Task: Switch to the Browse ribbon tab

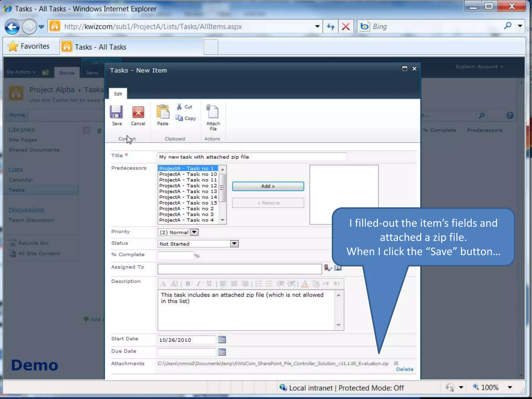Action: (67, 73)
